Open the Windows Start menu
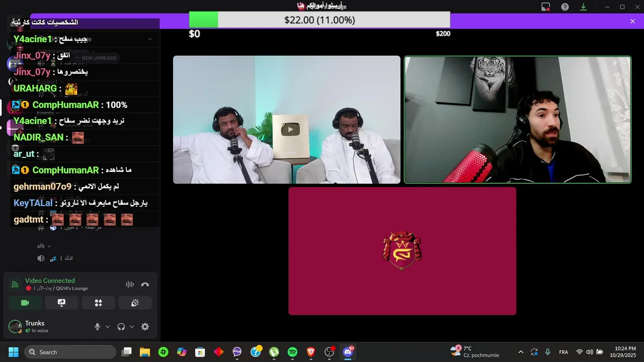 point(14,352)
